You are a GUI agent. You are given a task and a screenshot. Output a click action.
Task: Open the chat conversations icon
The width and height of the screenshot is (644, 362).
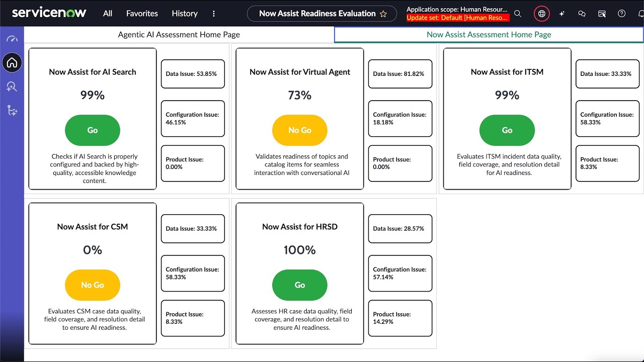point(582,14)
